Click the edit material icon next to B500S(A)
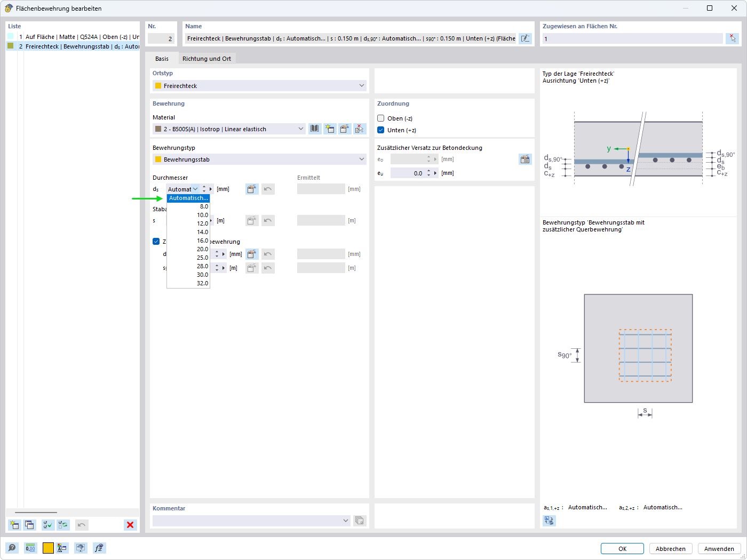The image size is (747, 560). [x=345, y=129]
